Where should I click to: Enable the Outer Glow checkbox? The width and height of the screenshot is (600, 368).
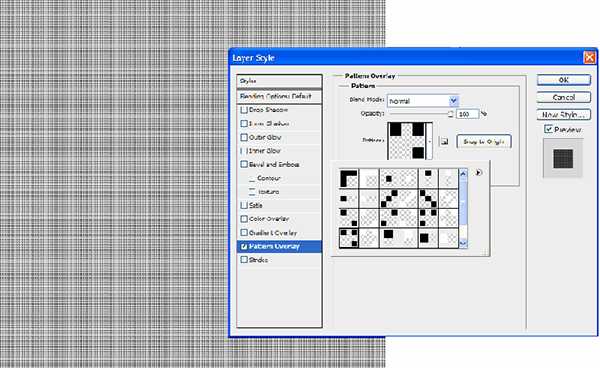coord(244,137)
